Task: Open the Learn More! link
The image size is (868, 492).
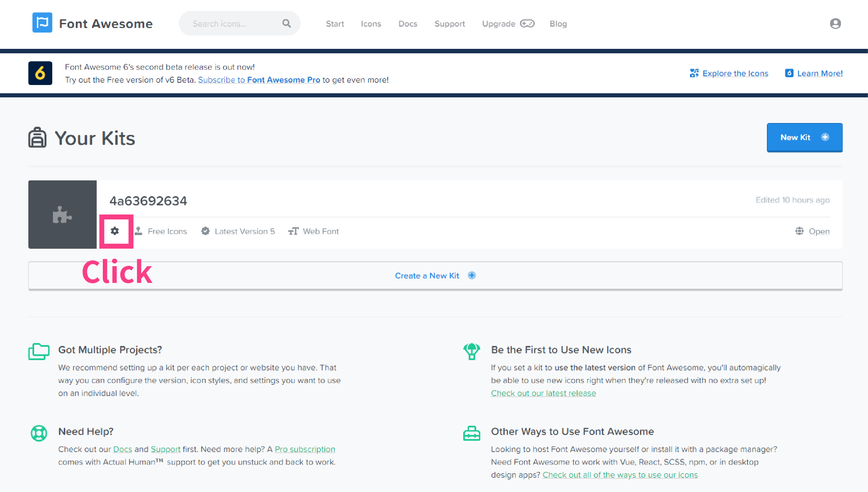Action: click(819, 73)
